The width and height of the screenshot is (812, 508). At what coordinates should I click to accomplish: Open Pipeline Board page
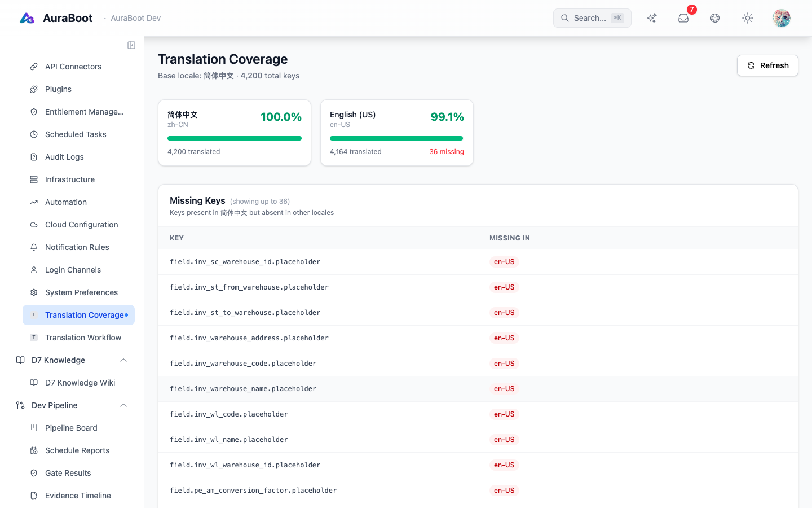78,428
